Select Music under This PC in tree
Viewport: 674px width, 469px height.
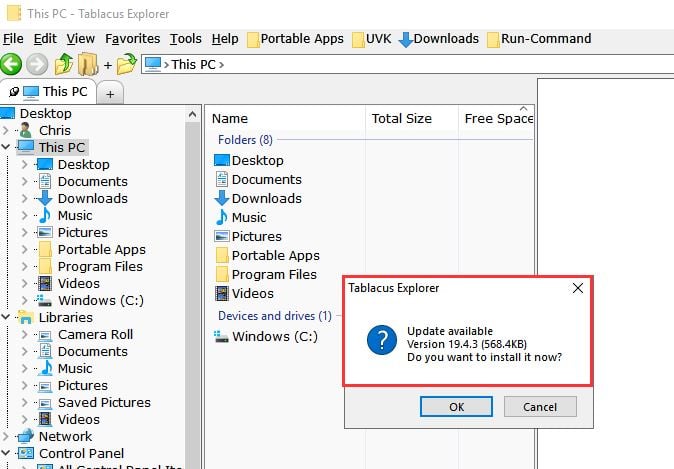click(75, 215)
